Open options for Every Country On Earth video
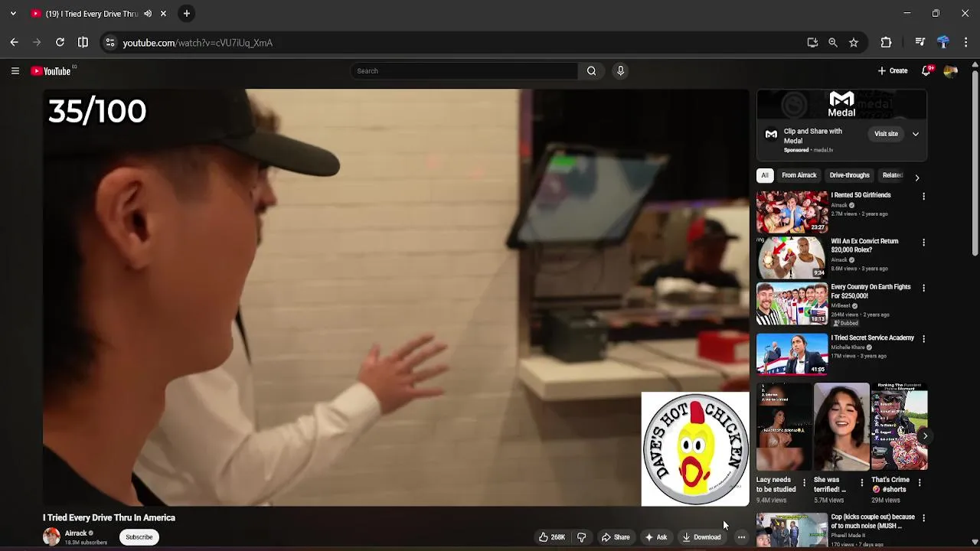The width and height of the screenshot is (980, 551). [923, 289]
